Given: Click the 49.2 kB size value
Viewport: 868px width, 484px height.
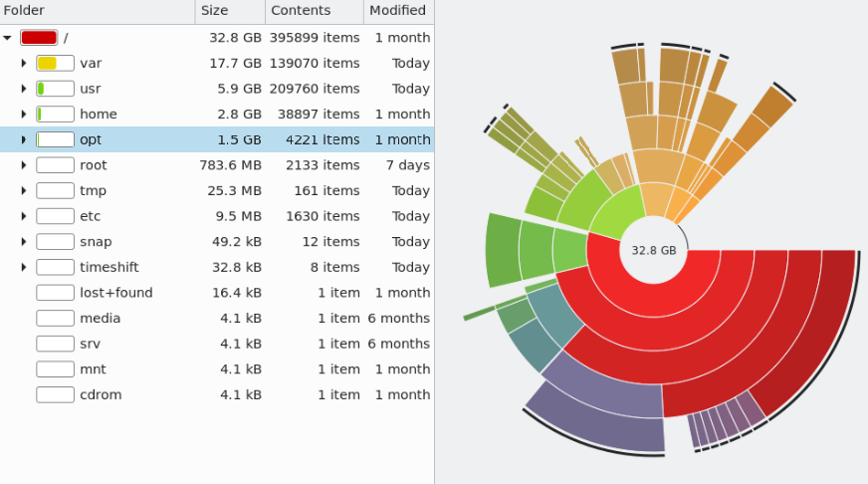Looking at the screenshot, I should tap(236, 241).
